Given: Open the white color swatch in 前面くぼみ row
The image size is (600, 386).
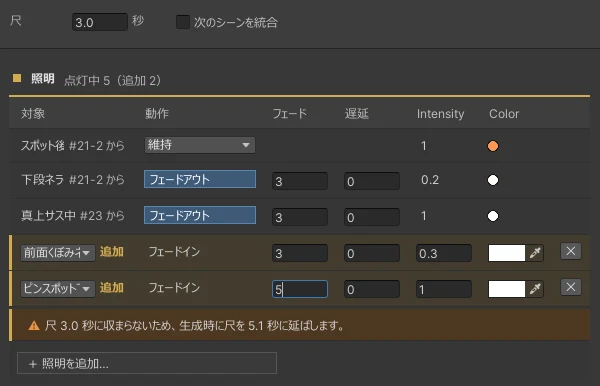Looking at the screenshot, I should tap(507, 253).
